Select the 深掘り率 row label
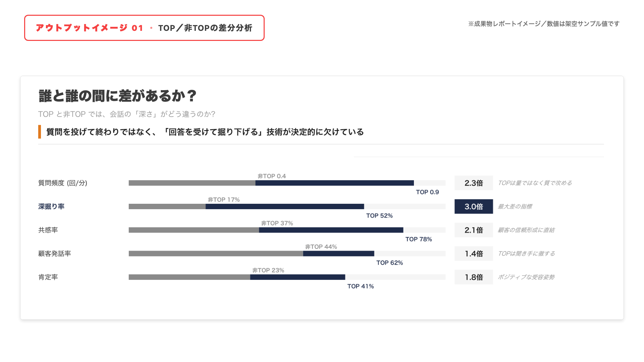This screenshot has height=362, width=644. click(x=51, y=206)
